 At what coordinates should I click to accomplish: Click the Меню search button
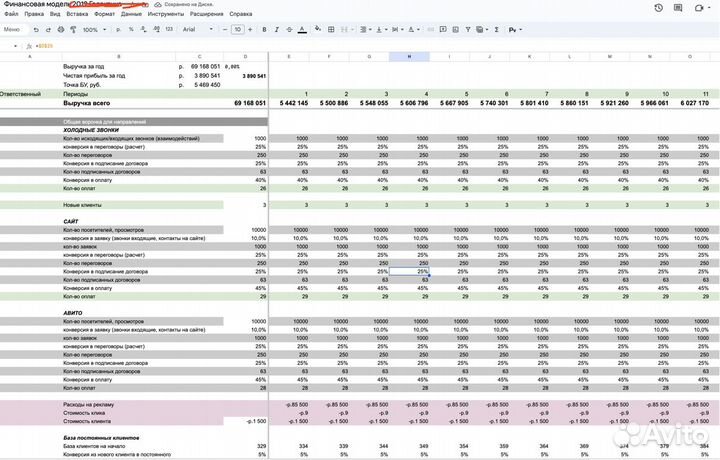[14, 30]
